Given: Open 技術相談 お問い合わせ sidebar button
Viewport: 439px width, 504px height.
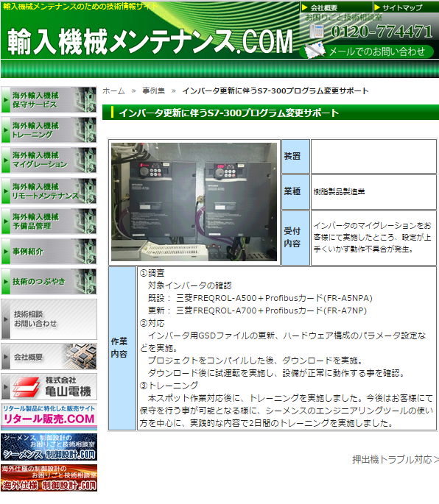Looking at the screenshot, I should 49,319.
